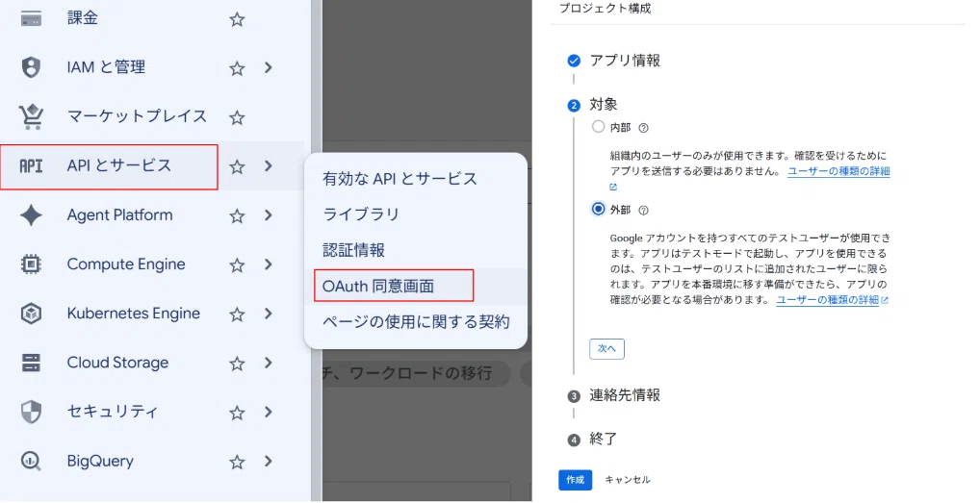Click the 次へ button
This screenshot has height=503, width=980.
click(x=606, y=349)
